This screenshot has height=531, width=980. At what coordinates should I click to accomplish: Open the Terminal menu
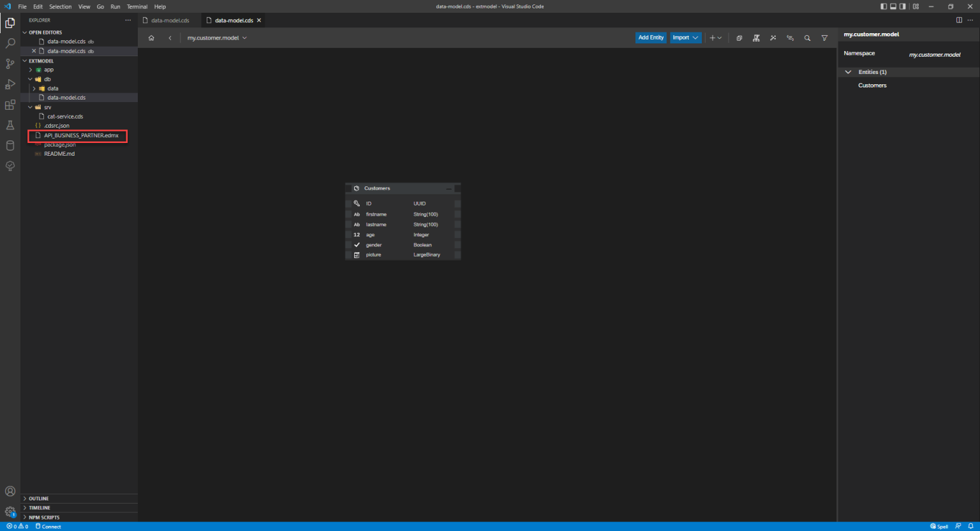[137, 6]
